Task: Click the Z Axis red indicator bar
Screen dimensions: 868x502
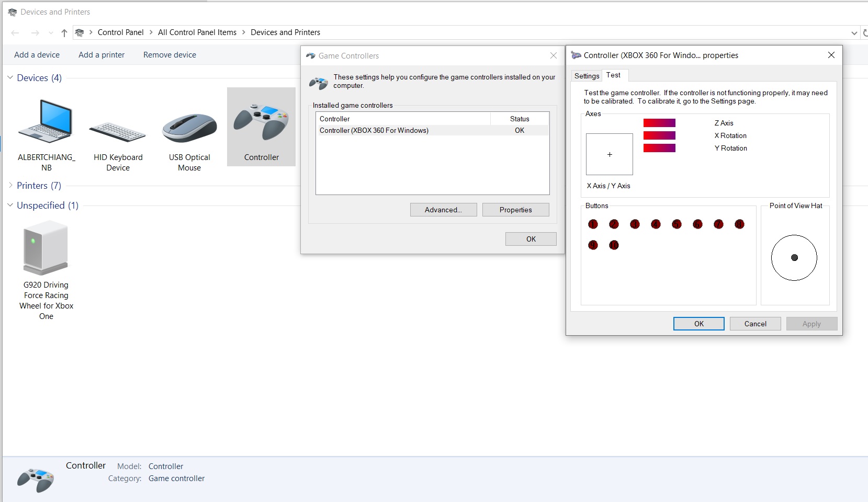Action: (x=659, y=123)
